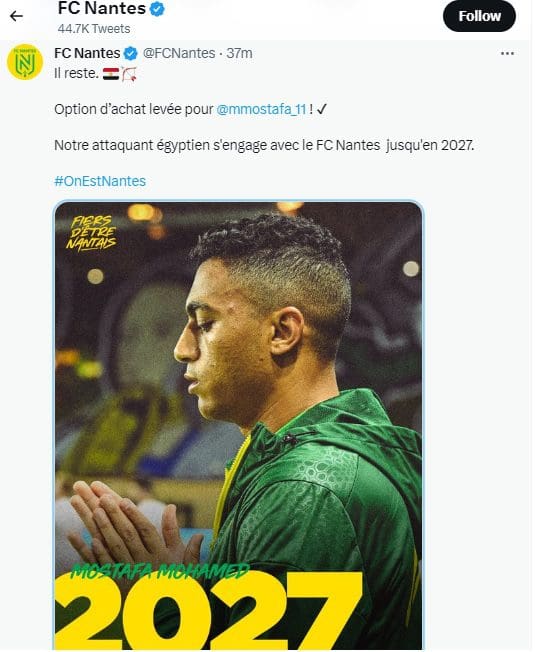Click the Fiers d'être Nantais logo on image

click(x=91, y=233)
